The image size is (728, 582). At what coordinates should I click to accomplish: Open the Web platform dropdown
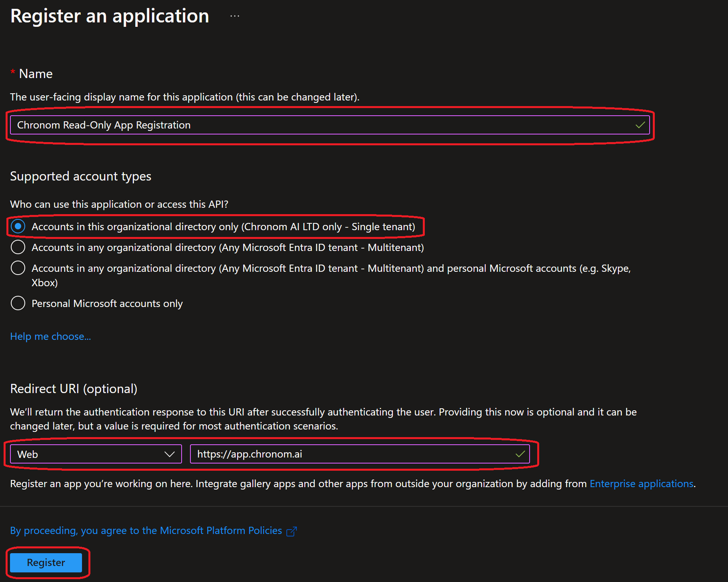point(96,454)
